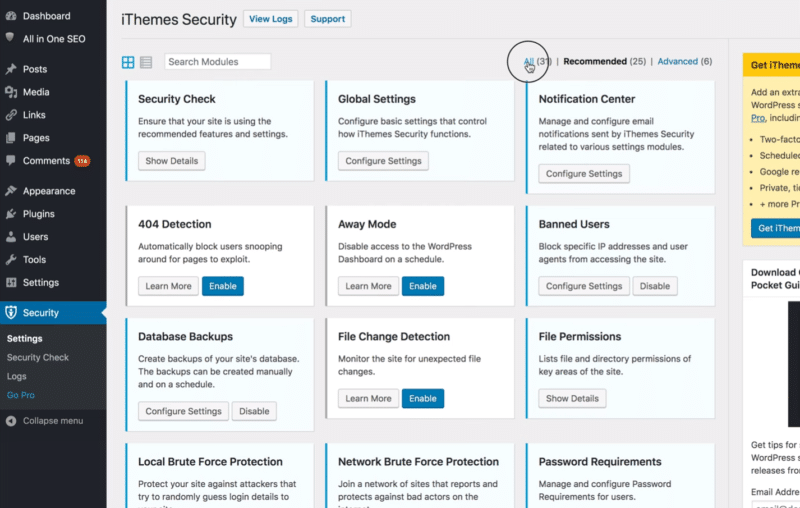Open the Go Pro link
The width and height of the screenshot is (800, 508).
click(x=21, y=395)
